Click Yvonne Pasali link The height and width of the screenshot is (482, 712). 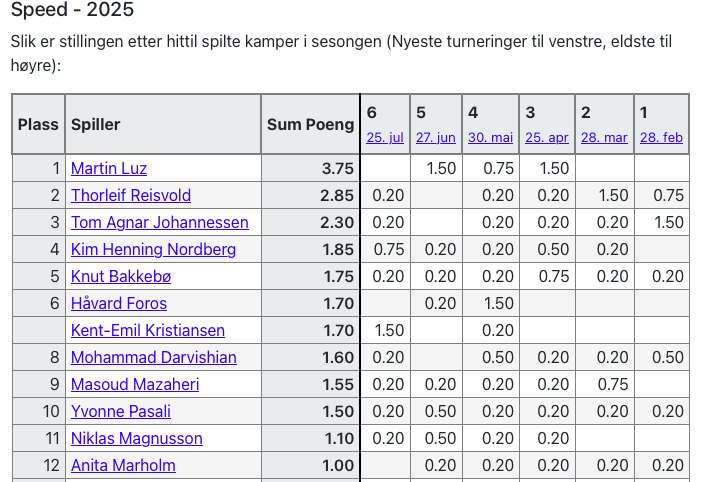[x=121, y=411]
